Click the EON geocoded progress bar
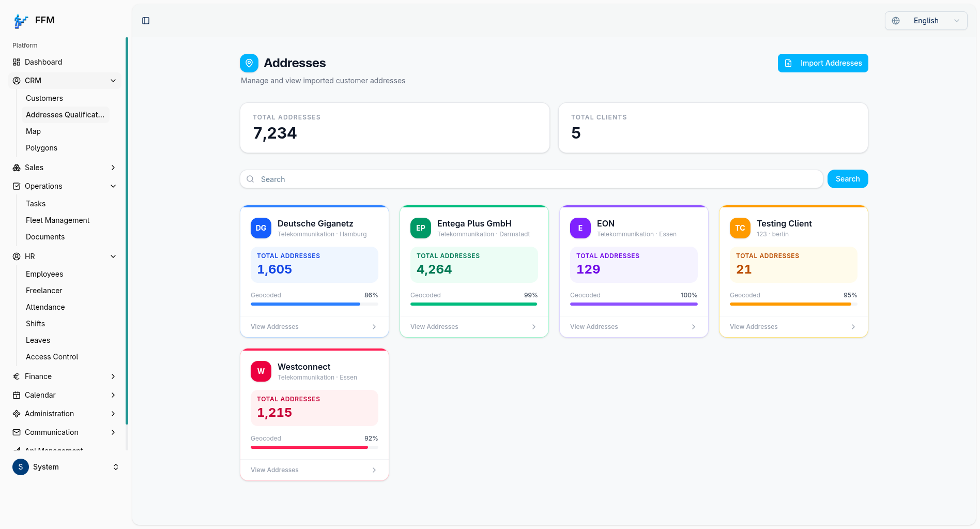Screen dimensions: 980x529 (x=634, y=304)
